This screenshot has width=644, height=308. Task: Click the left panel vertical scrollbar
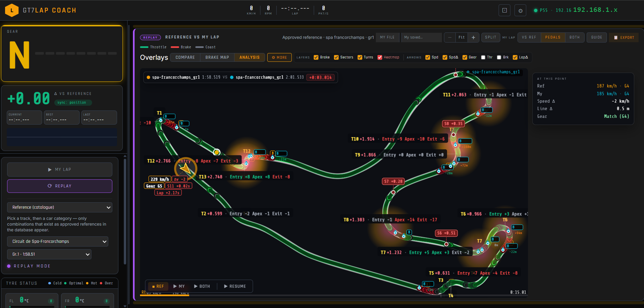125,211
